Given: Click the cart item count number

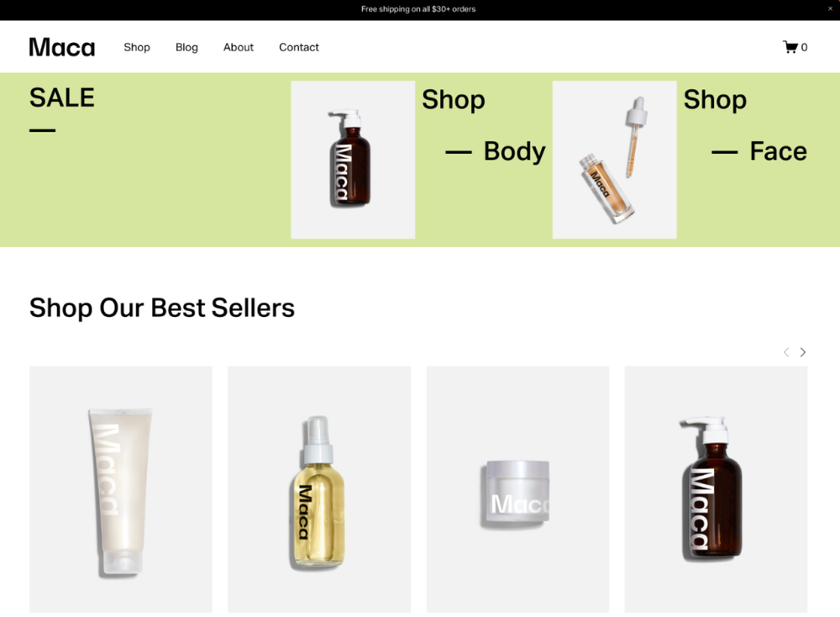Looking at the screenshot, I should click(x=804, y=47).
